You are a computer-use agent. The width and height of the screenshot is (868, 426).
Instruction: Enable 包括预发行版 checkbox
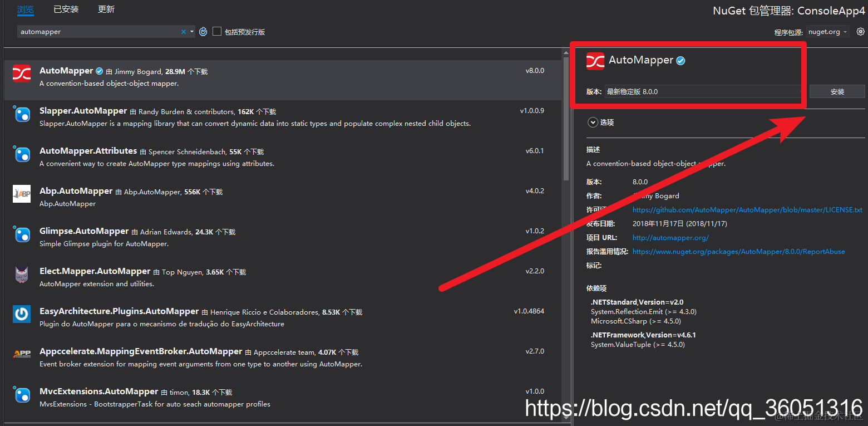tap(217, 32)
